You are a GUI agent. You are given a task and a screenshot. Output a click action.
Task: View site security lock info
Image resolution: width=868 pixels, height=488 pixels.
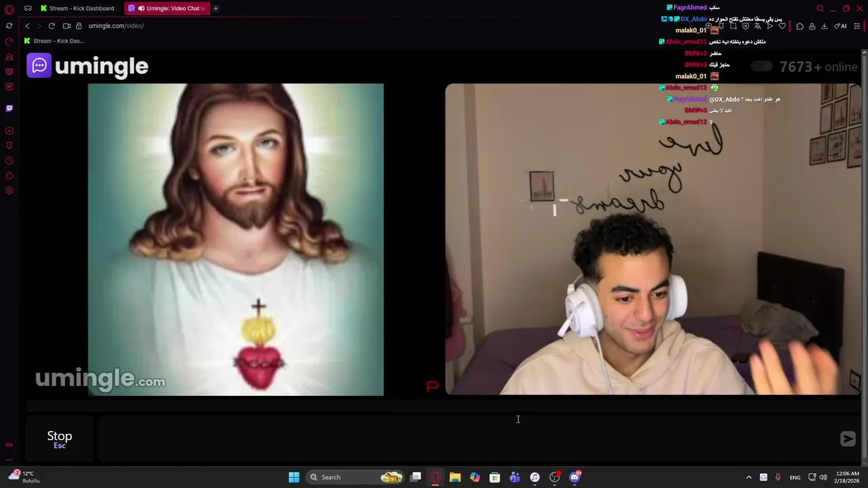79,26
